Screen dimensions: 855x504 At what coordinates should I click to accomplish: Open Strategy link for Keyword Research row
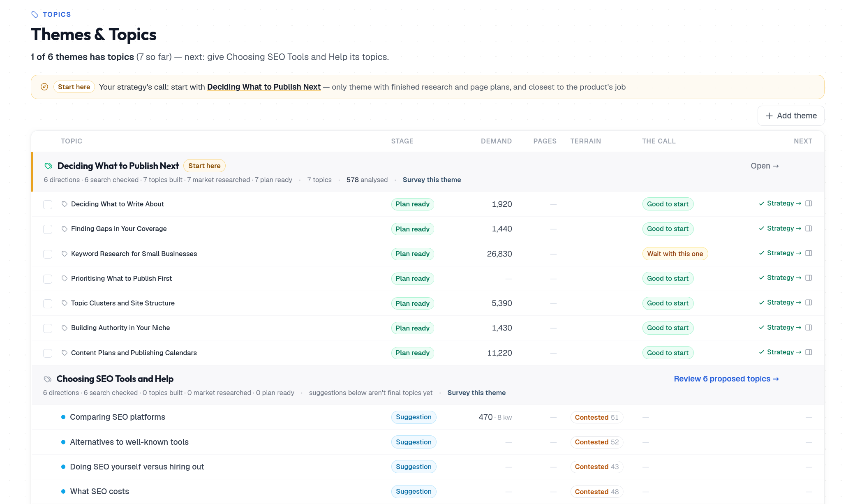780,253
